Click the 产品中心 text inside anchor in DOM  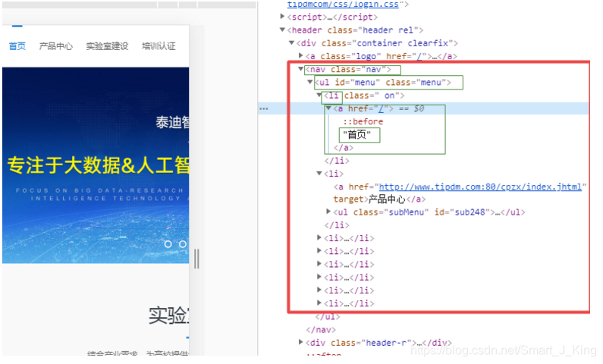(387, 199)
